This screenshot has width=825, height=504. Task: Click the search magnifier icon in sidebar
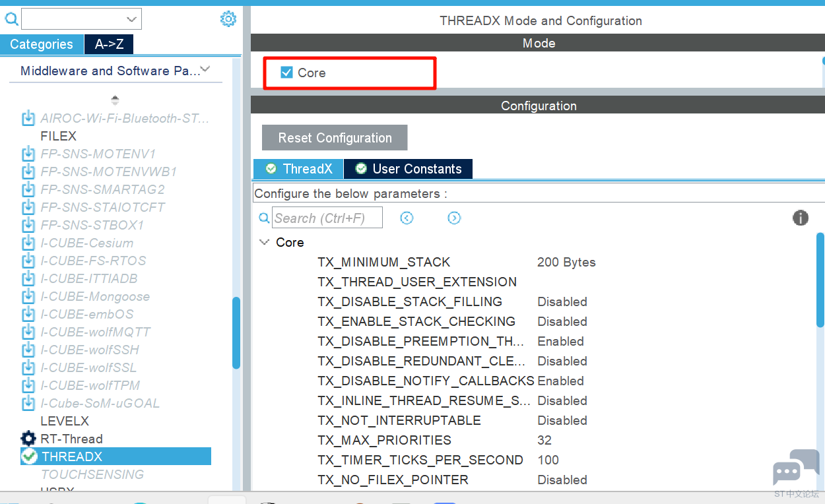click(11, 19)
